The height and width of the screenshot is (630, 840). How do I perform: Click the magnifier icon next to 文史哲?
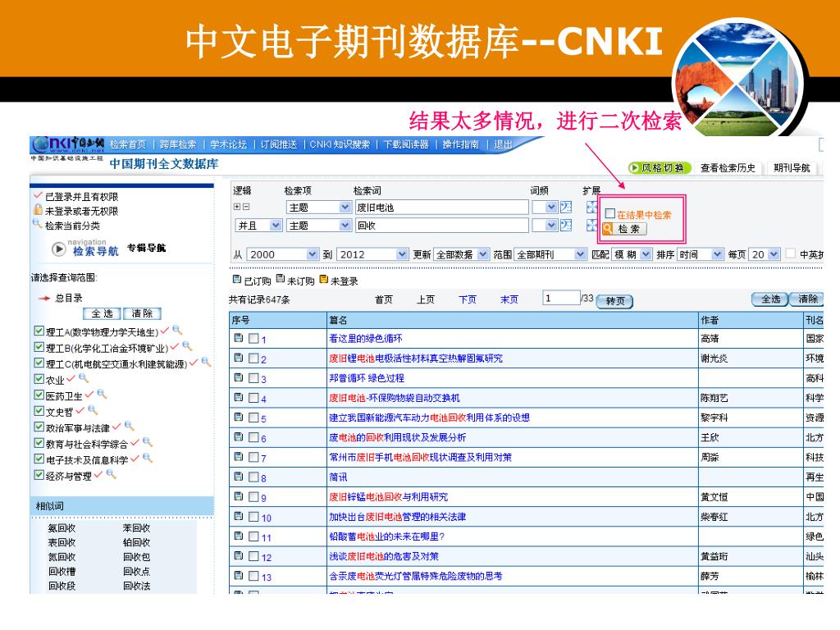pyautogui.click(x=93, y=410)
